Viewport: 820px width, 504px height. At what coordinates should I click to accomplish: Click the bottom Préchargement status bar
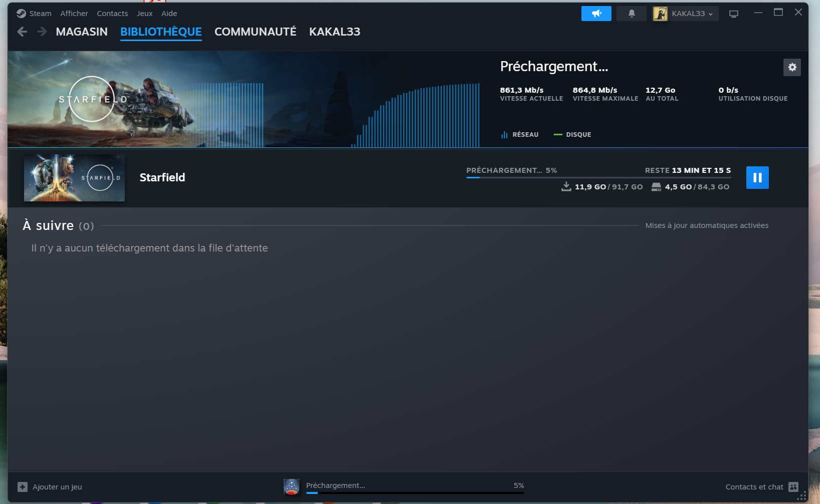point(415,487)
